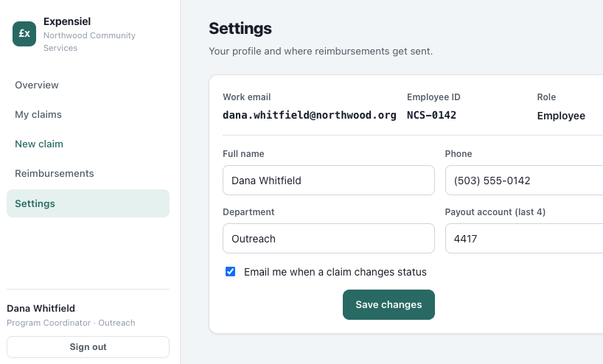The image size is (603, 364).
Task: Click the Role label
Action: pyautogui.click(x=546, y=97)
